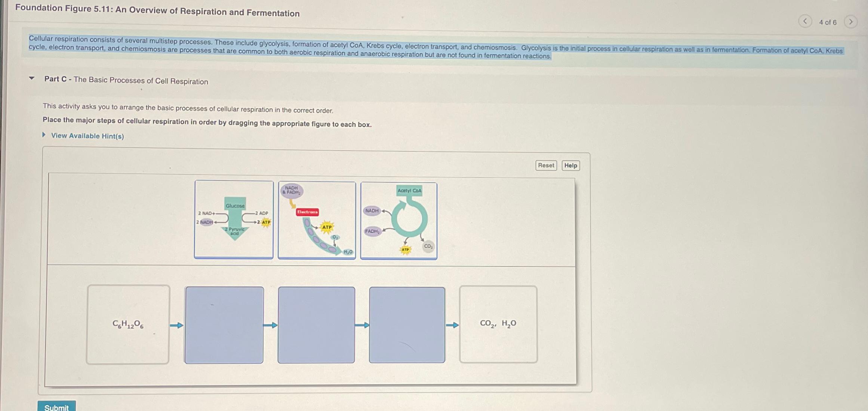
Task: Go to the next question arrow
Action: (851, 22)
